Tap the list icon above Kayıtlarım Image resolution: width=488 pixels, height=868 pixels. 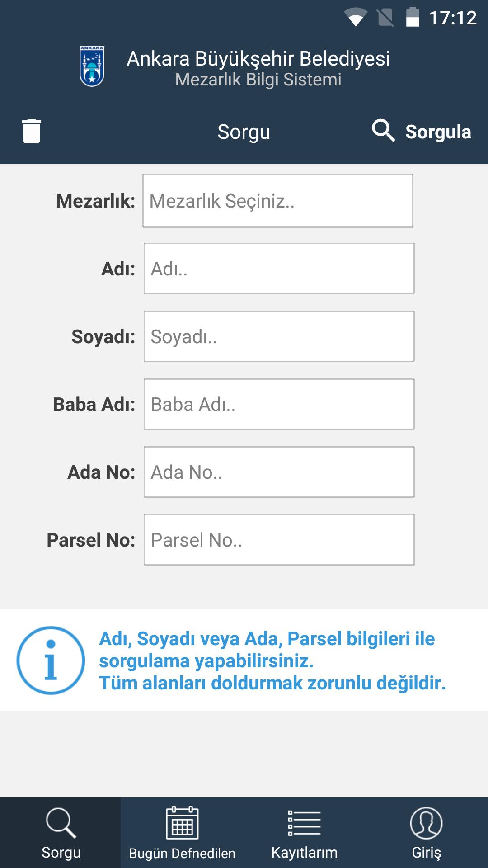point(304,823)
